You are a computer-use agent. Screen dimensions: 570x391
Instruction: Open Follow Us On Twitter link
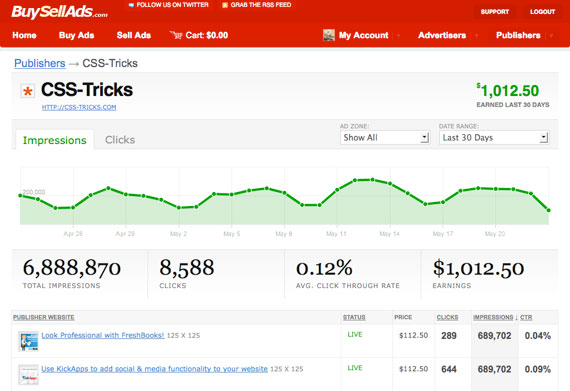(172, 5)
